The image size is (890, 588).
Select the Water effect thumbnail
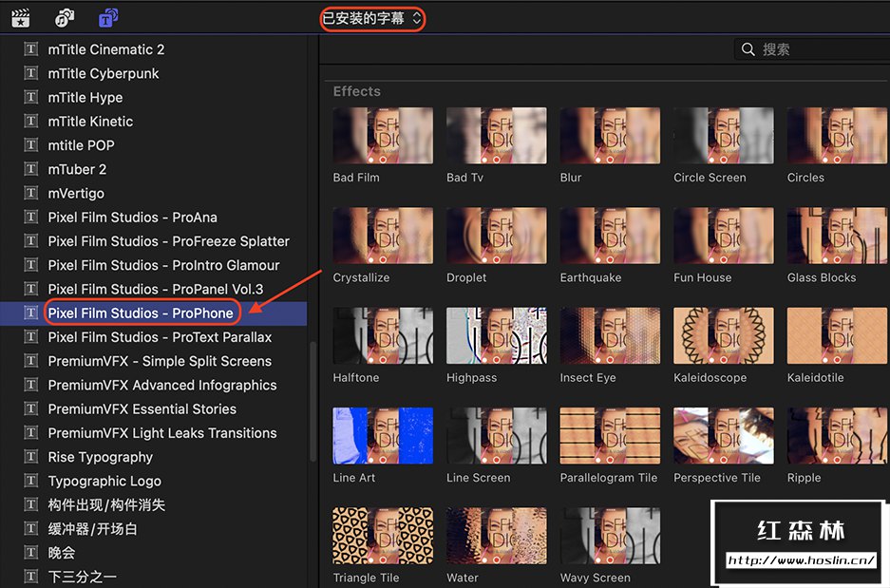497,535
